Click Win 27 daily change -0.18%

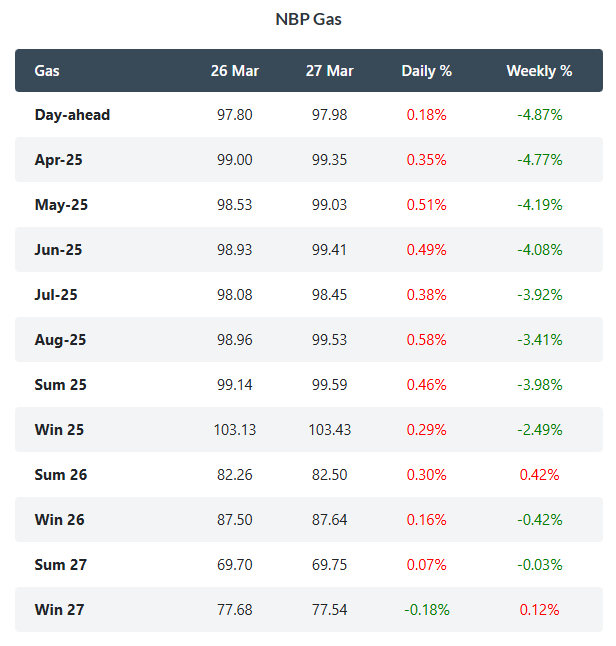coord(426,610)
